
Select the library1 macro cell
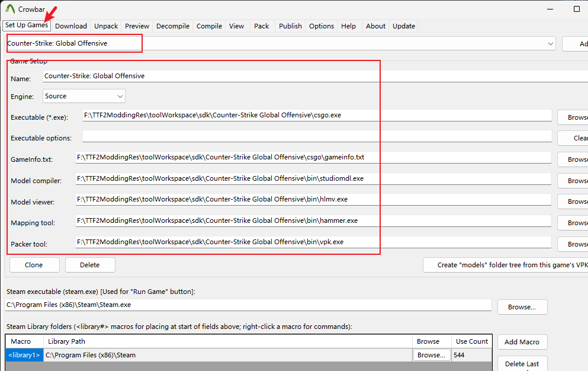(x=24, y=355)
